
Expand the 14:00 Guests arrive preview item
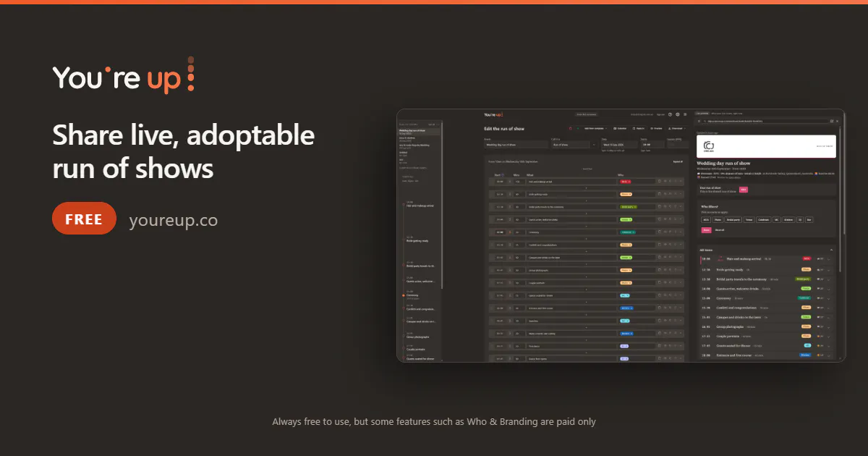pyautogui.click(x=828, y=289)
